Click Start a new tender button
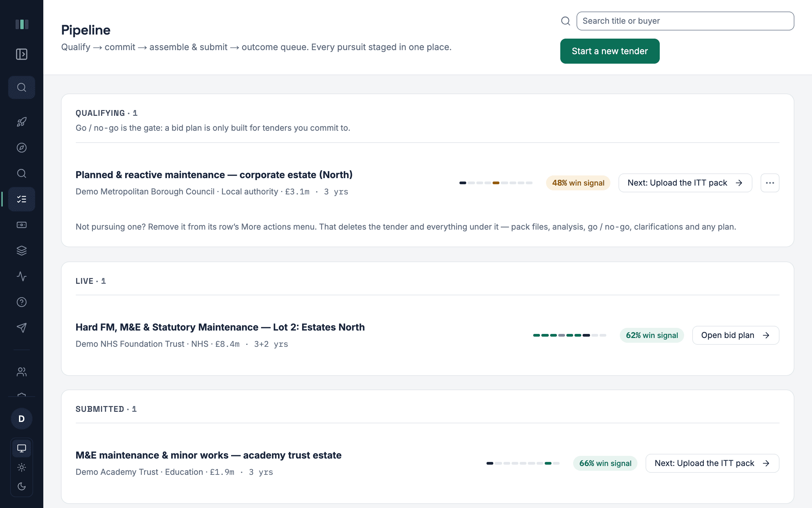 point(610,51)
